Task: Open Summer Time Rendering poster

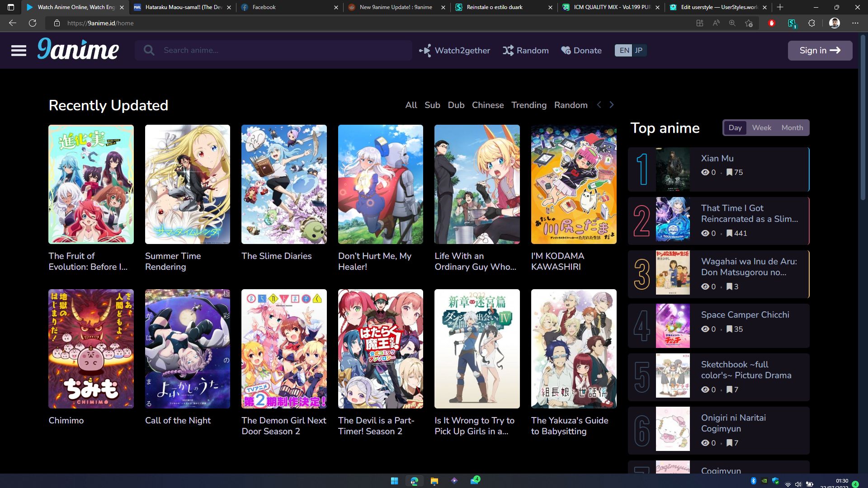Action: point(187,184)
